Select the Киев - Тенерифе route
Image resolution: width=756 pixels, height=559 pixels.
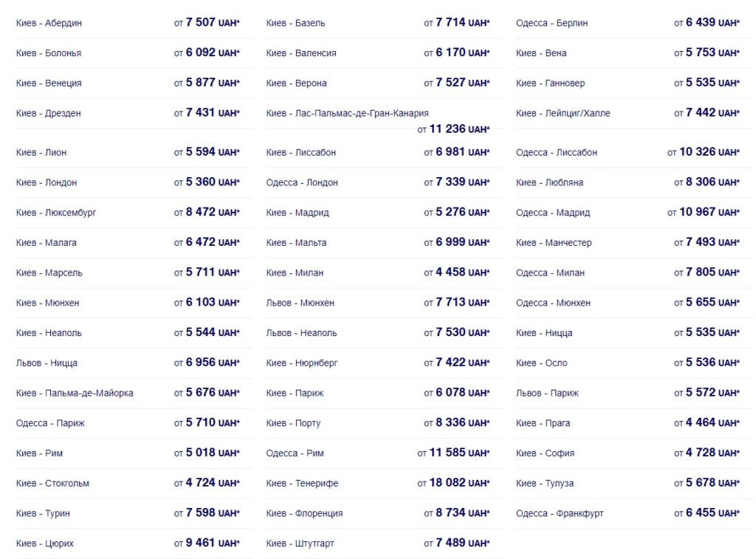tap(302, 484)
